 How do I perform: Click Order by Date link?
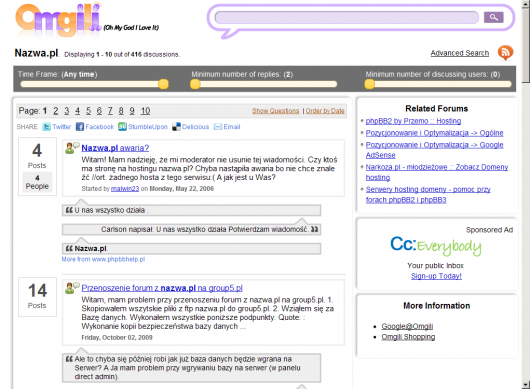click(x=325, y=111)
